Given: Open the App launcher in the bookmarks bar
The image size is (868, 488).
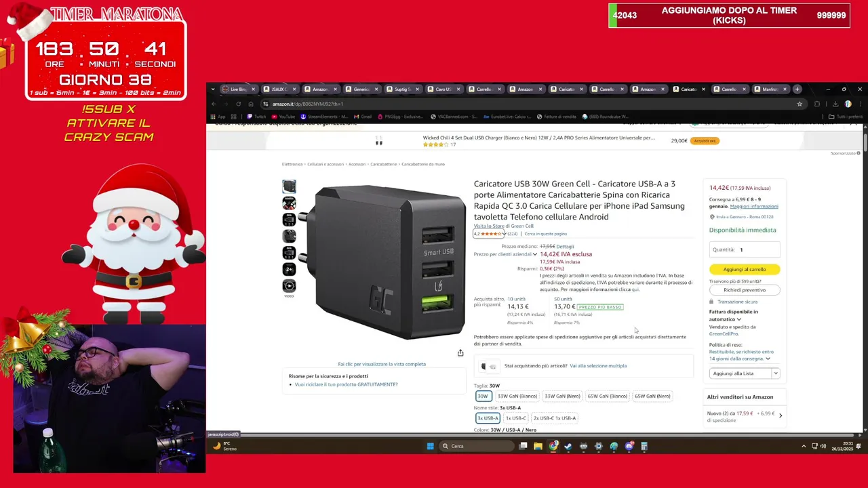Looking at the screenshot, I should pyautogui.click(x=218, y=117).
